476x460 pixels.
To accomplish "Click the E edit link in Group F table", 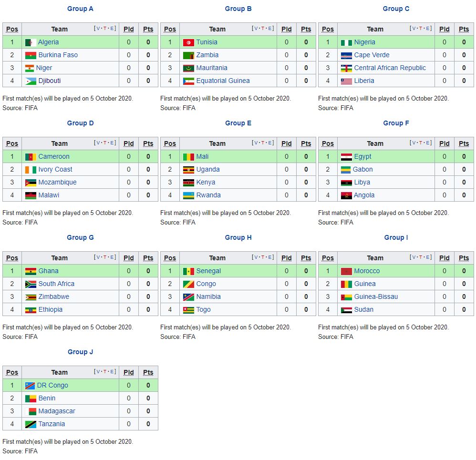I will click(x=428, y=143).
